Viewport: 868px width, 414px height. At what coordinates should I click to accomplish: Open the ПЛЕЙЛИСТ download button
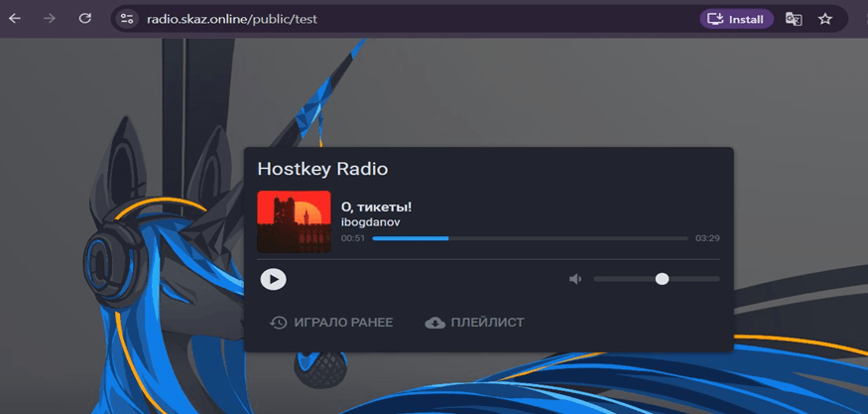[474, 323]
